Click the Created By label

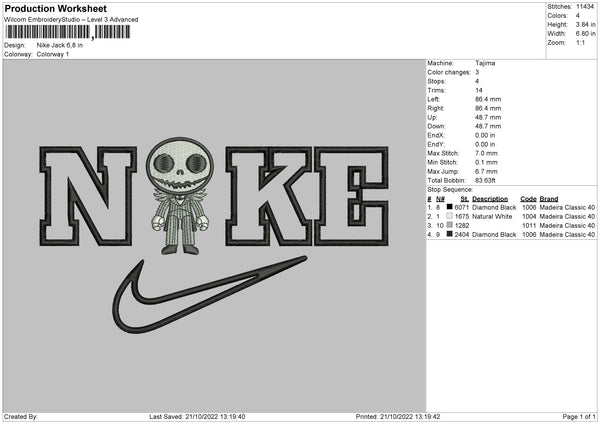tap(21, 417)
